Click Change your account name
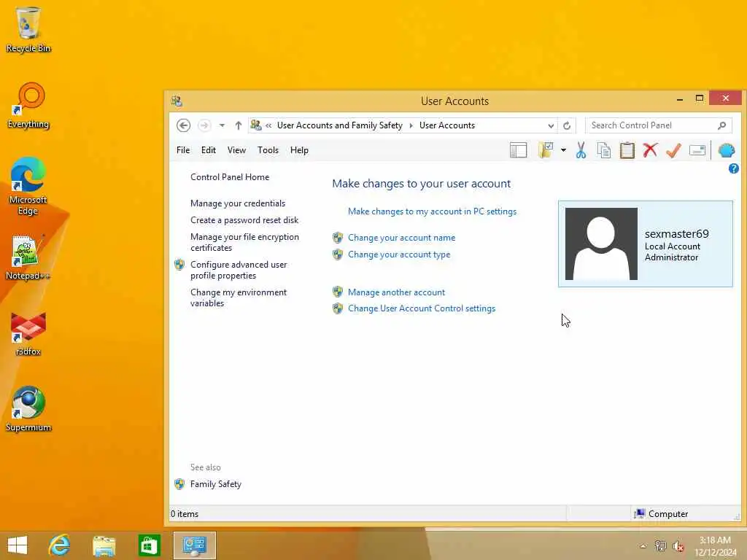The image size is (747, 560). point(402,238)
